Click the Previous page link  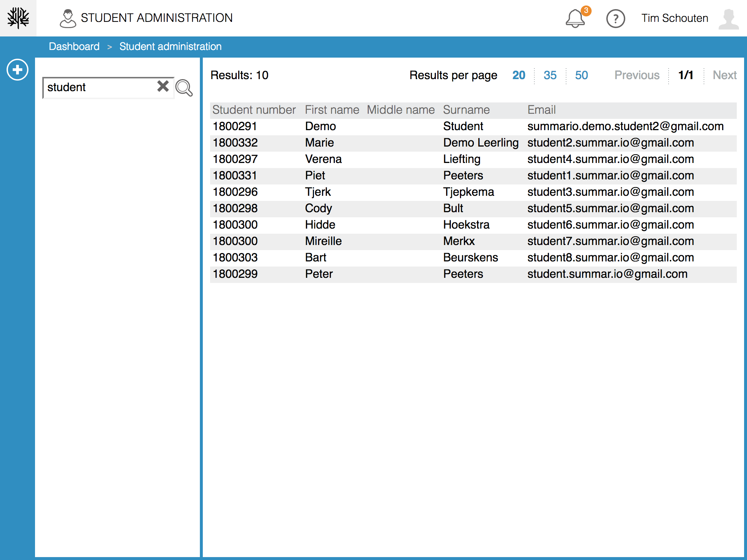click(637, 75)
